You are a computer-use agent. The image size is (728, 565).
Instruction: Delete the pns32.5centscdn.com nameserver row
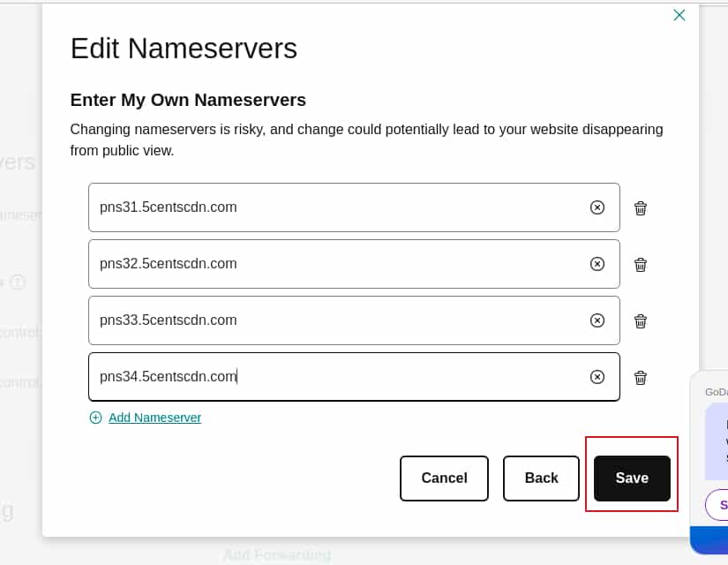(641, 265)
